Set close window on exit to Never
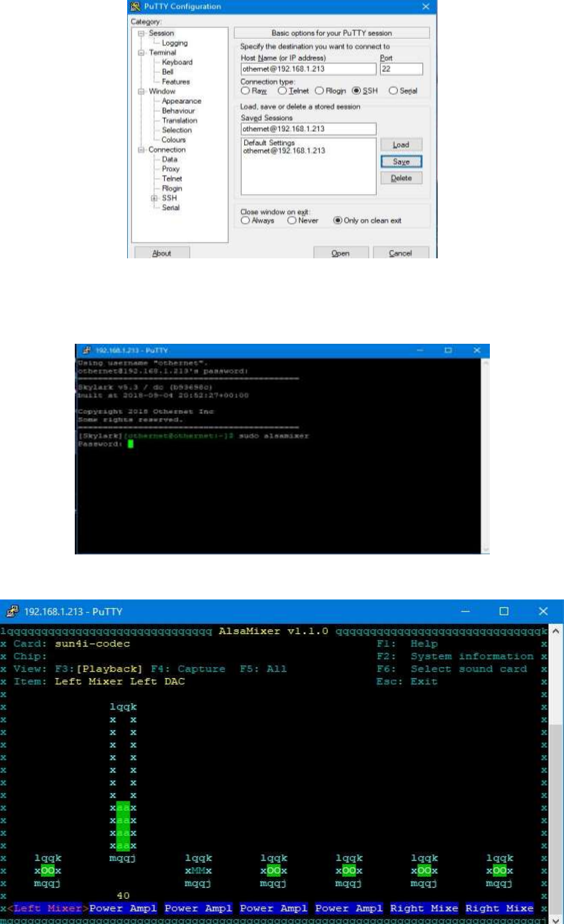 [x=291, y=221]
